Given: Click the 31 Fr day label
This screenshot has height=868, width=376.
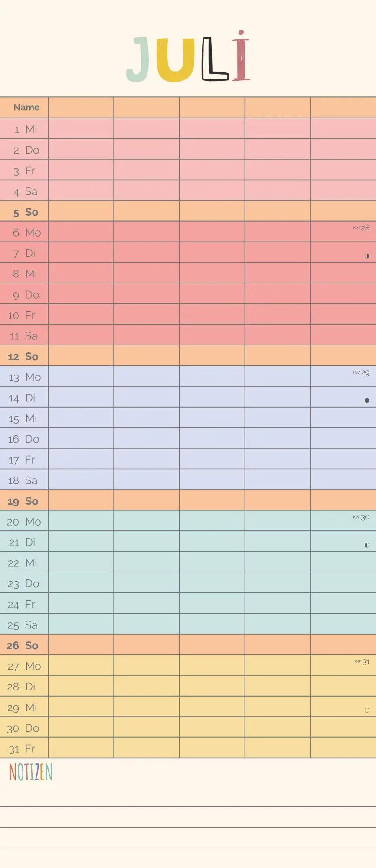Looking at the screenshot, I should click(22, 749).
